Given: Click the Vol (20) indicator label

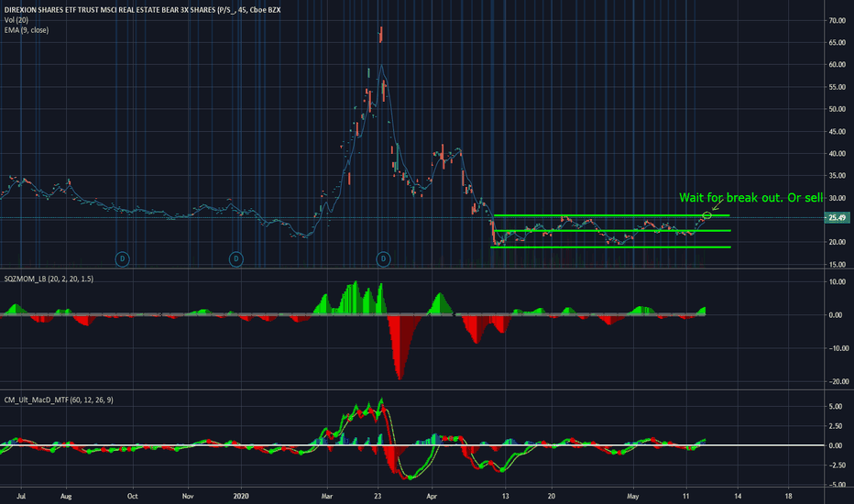Looking at the screenshot, I should click(16, 20).
